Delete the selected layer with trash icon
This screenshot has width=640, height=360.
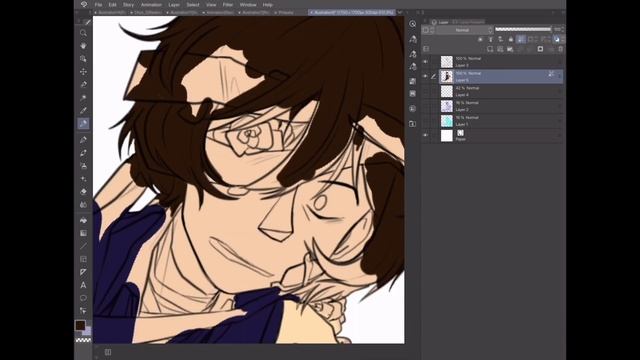(x=560, y=49)
